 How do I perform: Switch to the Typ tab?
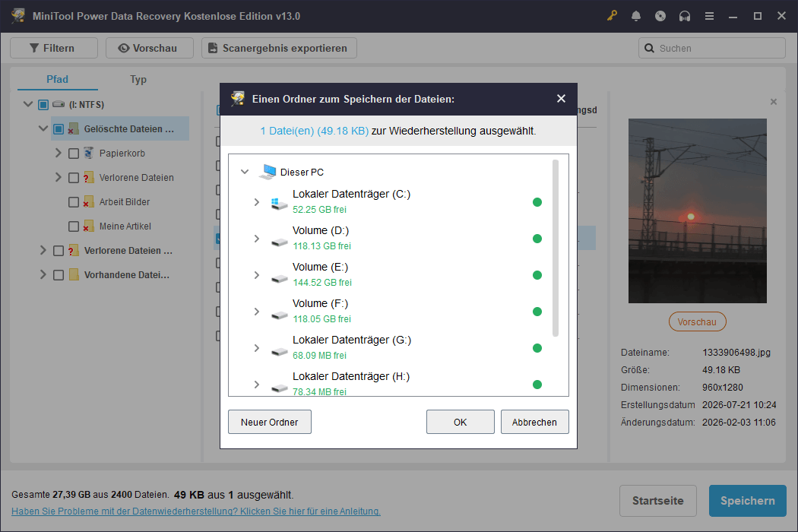[x=138, y=79]
